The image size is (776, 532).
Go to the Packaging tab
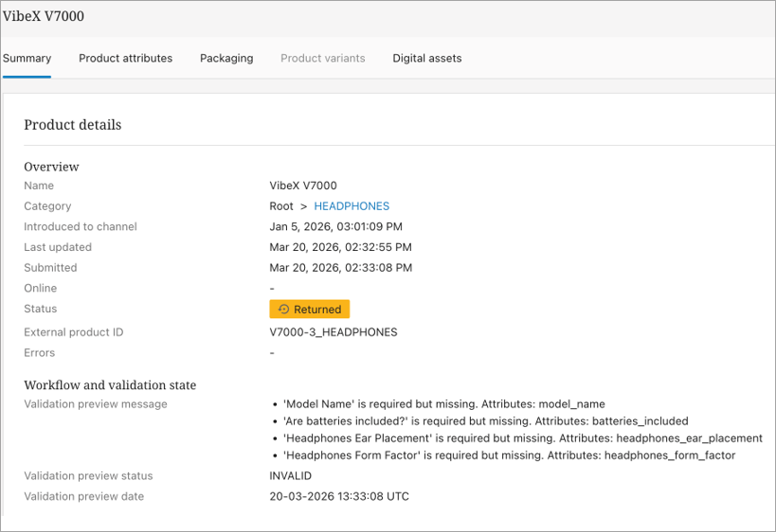click(x=226, y=59)
